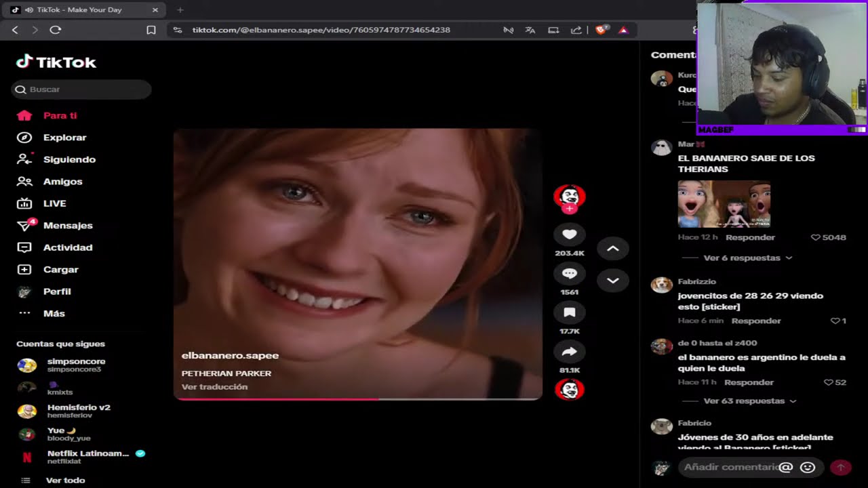Focus the Buscar search field
The image size is (868, 488).
tap(81, 89)
